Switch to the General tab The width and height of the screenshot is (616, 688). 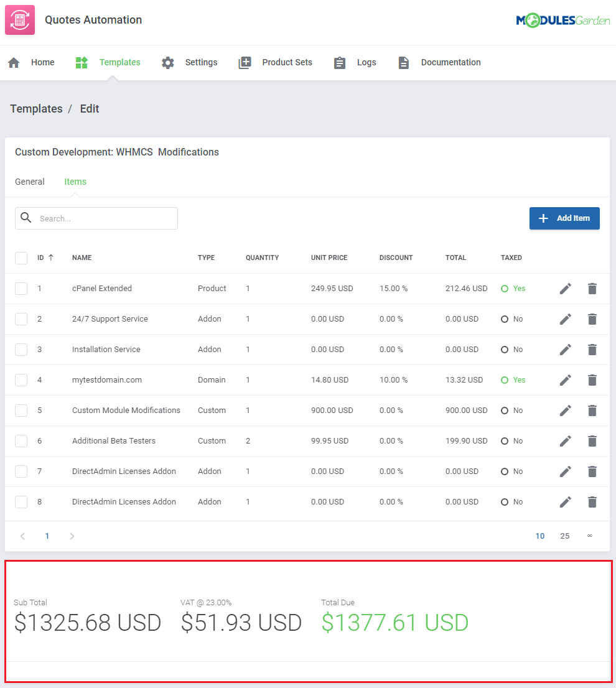point(30,182)
